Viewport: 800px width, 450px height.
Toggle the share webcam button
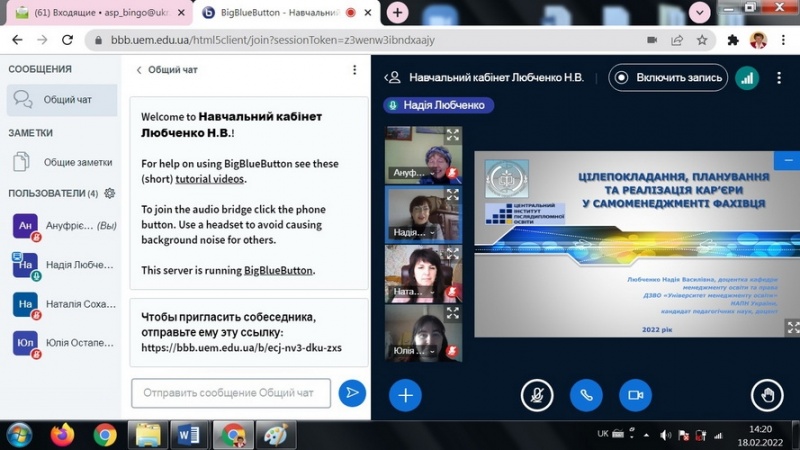635,395
